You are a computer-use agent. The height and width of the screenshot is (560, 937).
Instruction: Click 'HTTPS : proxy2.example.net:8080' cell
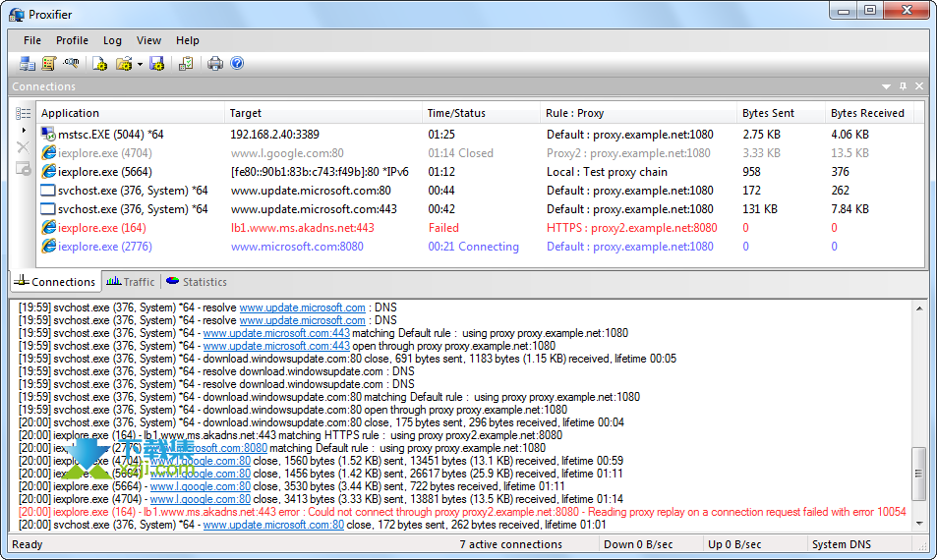(x=631, y=228)
